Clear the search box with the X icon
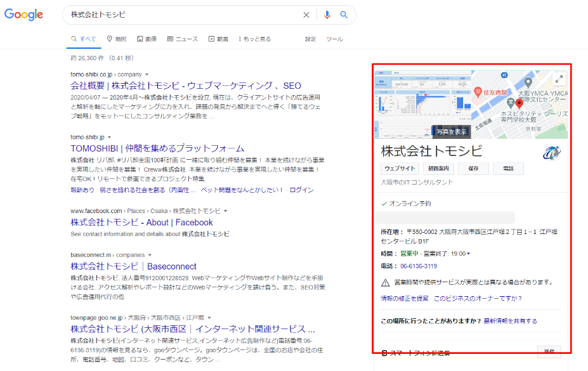The image size is (588, 371). coord(306,15)
